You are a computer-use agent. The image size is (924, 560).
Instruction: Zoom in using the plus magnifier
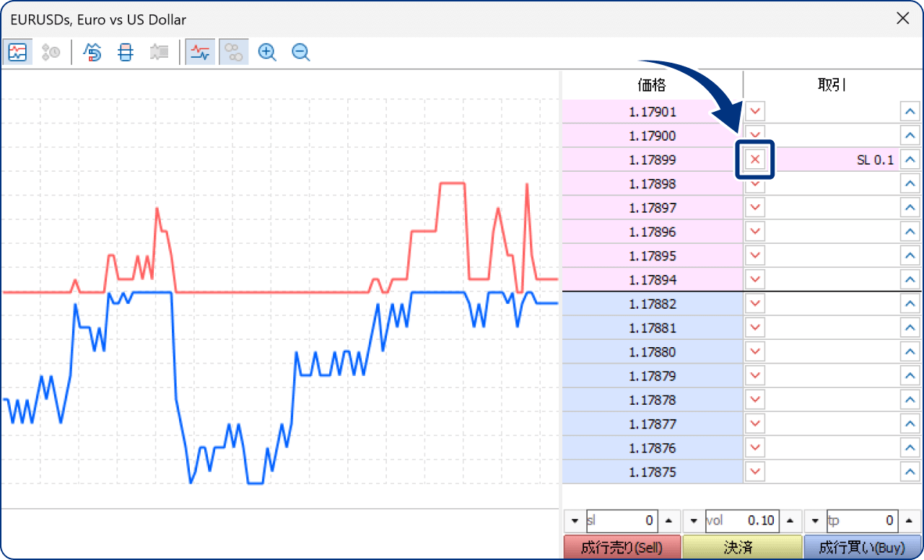point(267,52)
